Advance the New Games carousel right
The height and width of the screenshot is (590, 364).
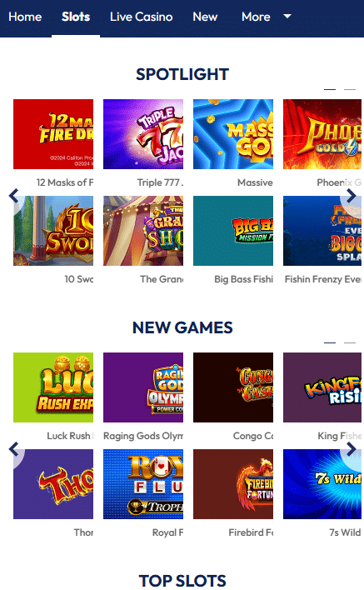(352, 449)
